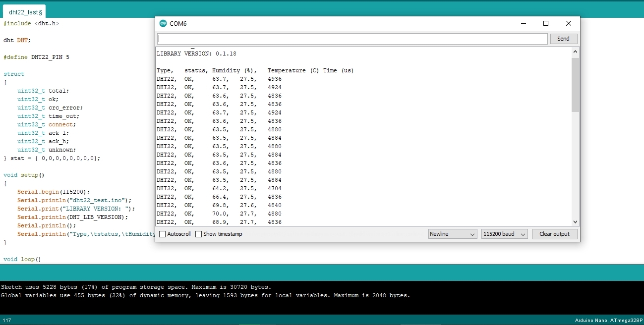Click the Arduino logo in COM6 title bar
644x325 pixels.
163,23
